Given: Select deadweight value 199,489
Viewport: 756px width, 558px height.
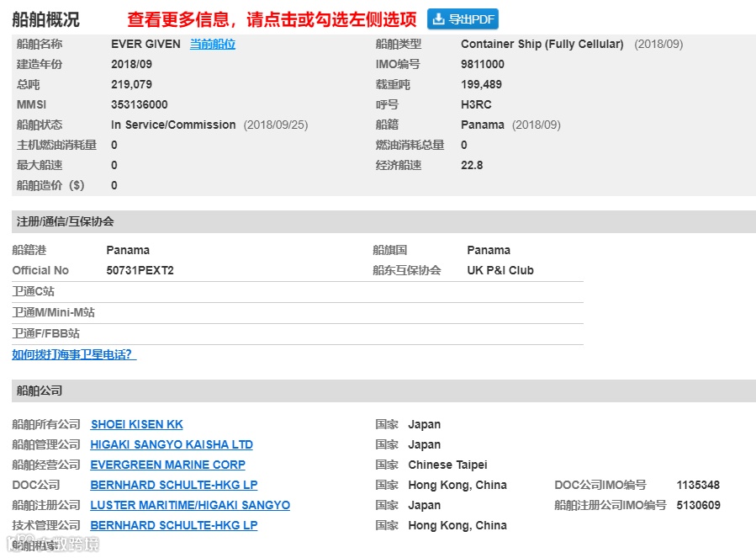Looking at the screenshot, I should [x=481, y=84].
